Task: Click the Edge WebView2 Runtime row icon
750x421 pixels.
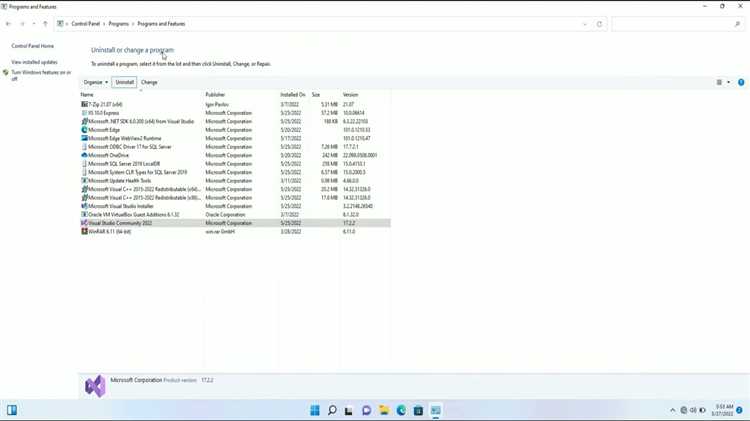Action: click(84, 138)
